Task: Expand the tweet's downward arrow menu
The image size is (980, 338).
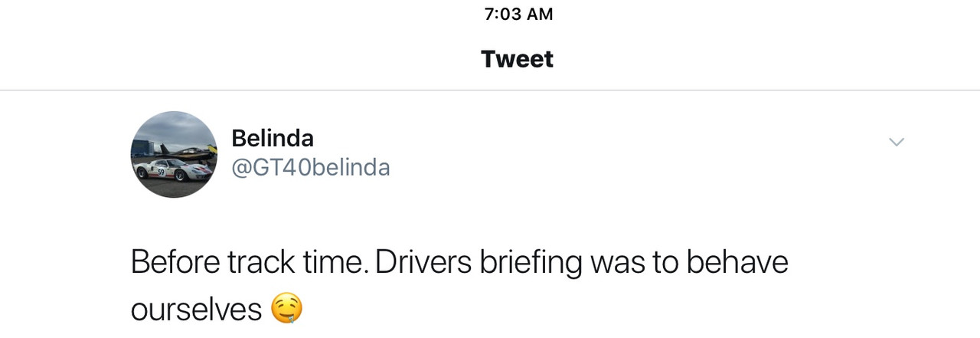Action: pyautogui.click(x=896, y=142)
